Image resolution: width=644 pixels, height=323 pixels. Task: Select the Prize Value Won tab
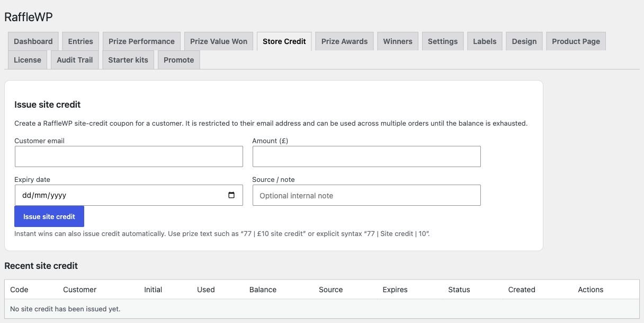click(x=219, y=41)
